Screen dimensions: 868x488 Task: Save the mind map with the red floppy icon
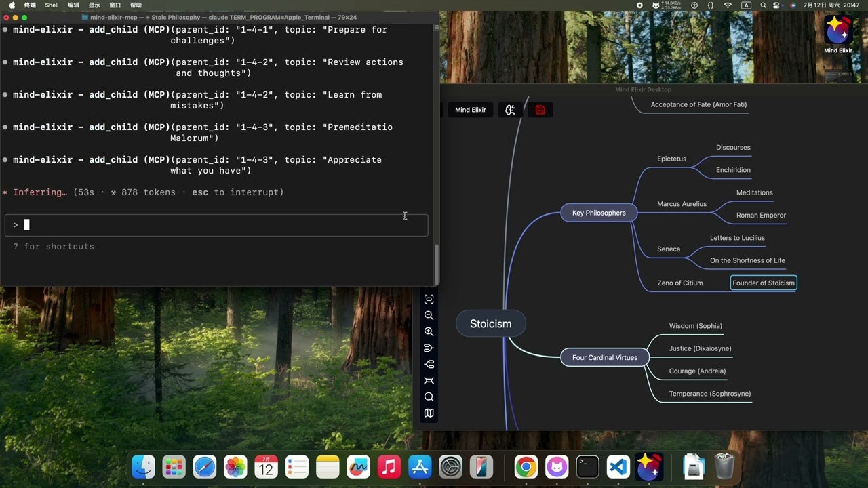click(x=540, y=109)
